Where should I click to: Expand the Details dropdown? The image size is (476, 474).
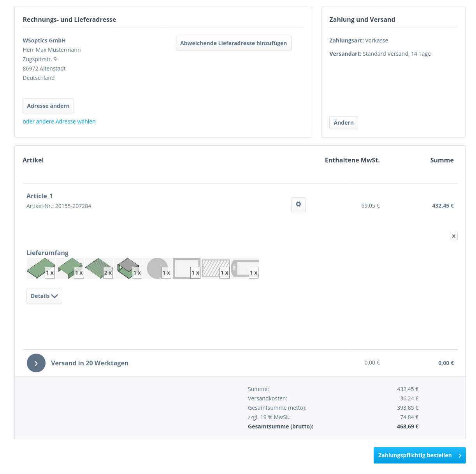(44, 296)
